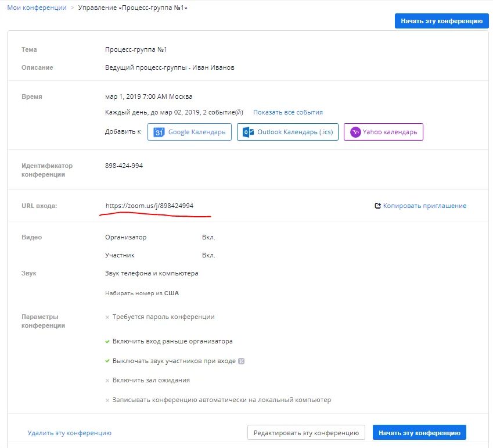Open the Мои конференции breadcrumb link
Image resolution: width=493 pixels, height=448 pixels.
click(x=37, y=8)
